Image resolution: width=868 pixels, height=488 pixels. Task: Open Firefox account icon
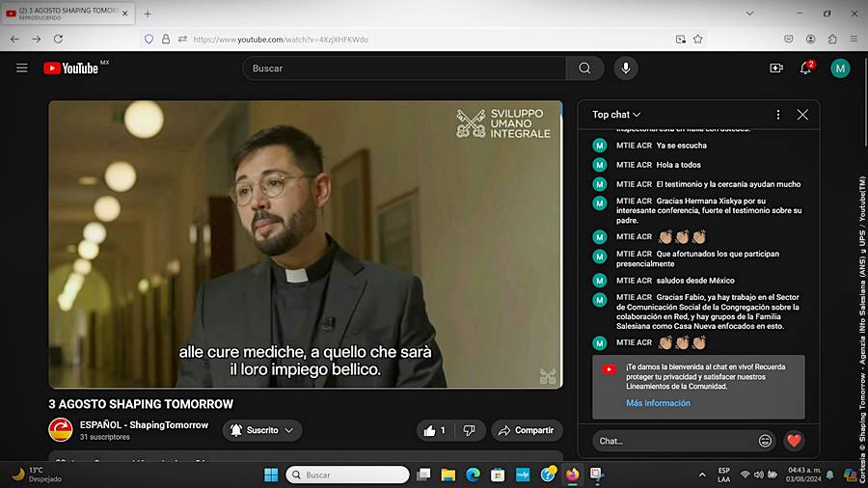pyautogui.click(x=810, y=39)
